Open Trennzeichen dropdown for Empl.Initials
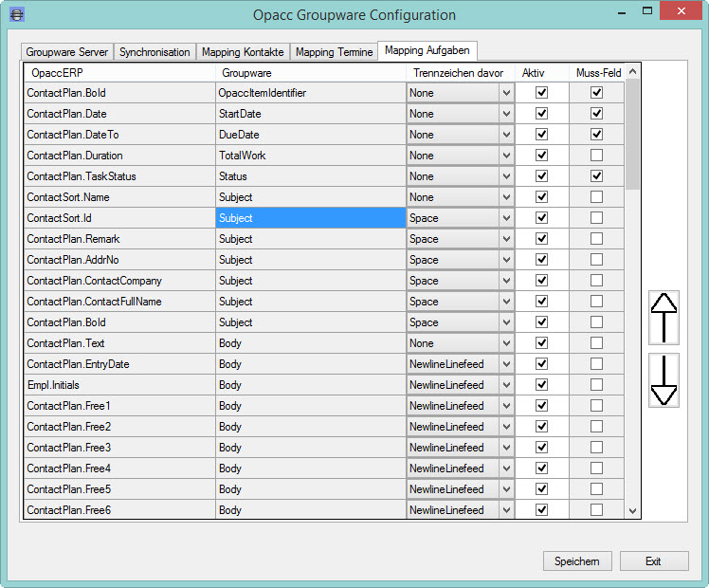Image resolution: width=709 pixels, height=588 pixels. (x=506, y=384)
